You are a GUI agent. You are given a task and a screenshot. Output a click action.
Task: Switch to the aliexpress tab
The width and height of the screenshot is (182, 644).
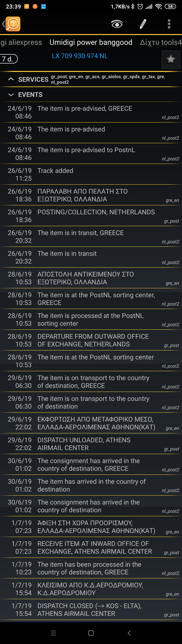tap(21, 42)
